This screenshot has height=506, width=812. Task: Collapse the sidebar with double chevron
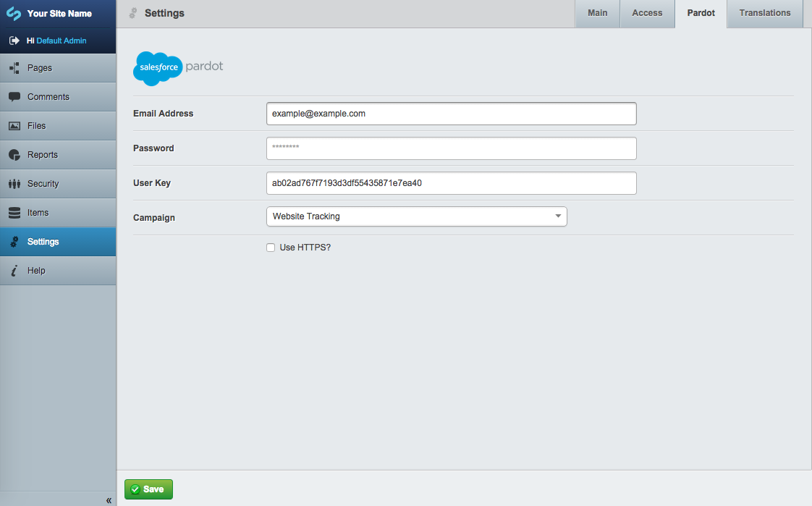point(109,500)
